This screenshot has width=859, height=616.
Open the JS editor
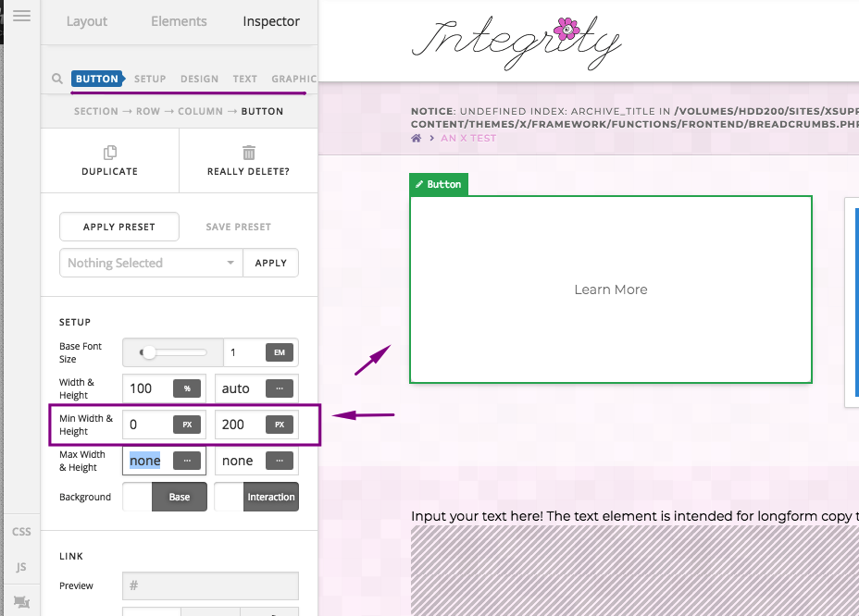pos(21,567)
